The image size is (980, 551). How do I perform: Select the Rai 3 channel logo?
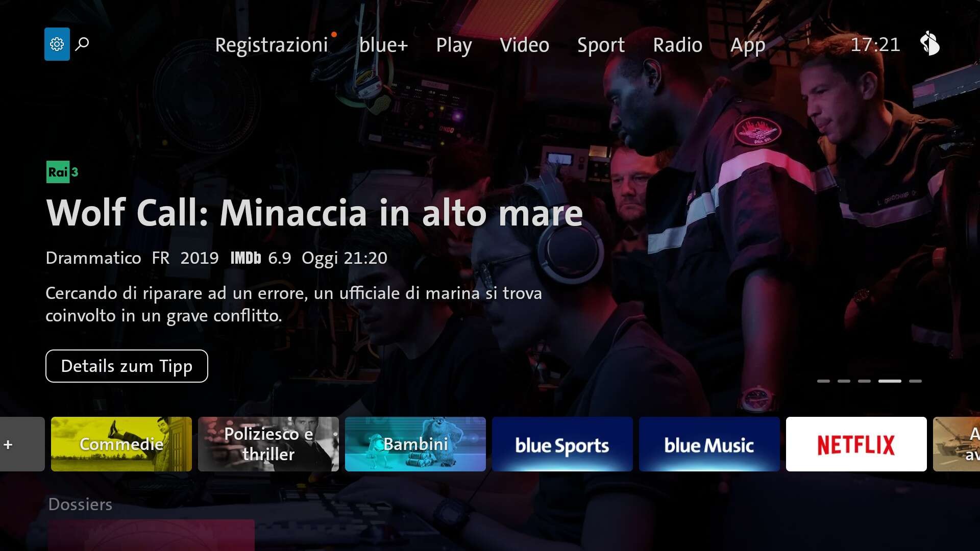pos(62,172)
